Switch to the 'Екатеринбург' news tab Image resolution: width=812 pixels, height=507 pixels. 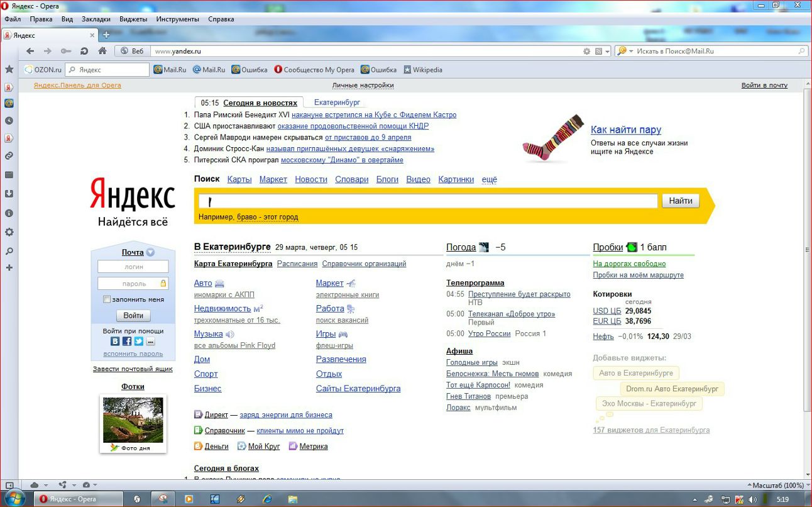click(x=337, y=103)
